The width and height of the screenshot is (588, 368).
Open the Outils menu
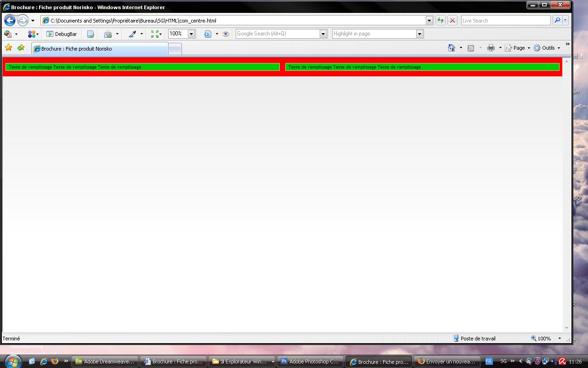pyautogui.click(x=547, y=48)
